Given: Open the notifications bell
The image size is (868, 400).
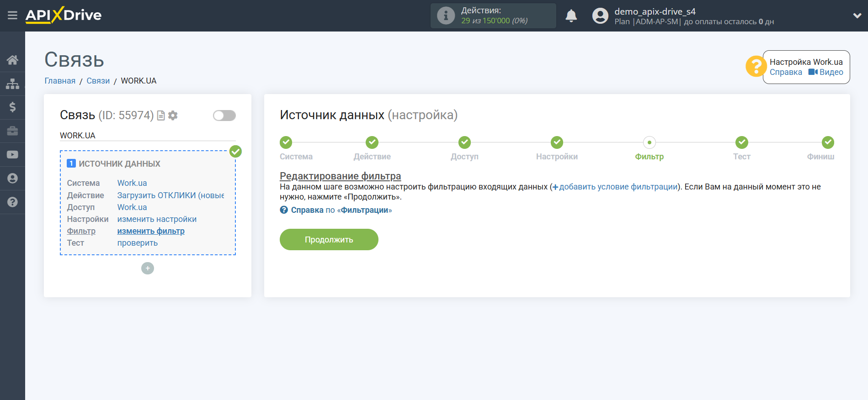Looking at the screenshot, I should [x=571, y=16].
